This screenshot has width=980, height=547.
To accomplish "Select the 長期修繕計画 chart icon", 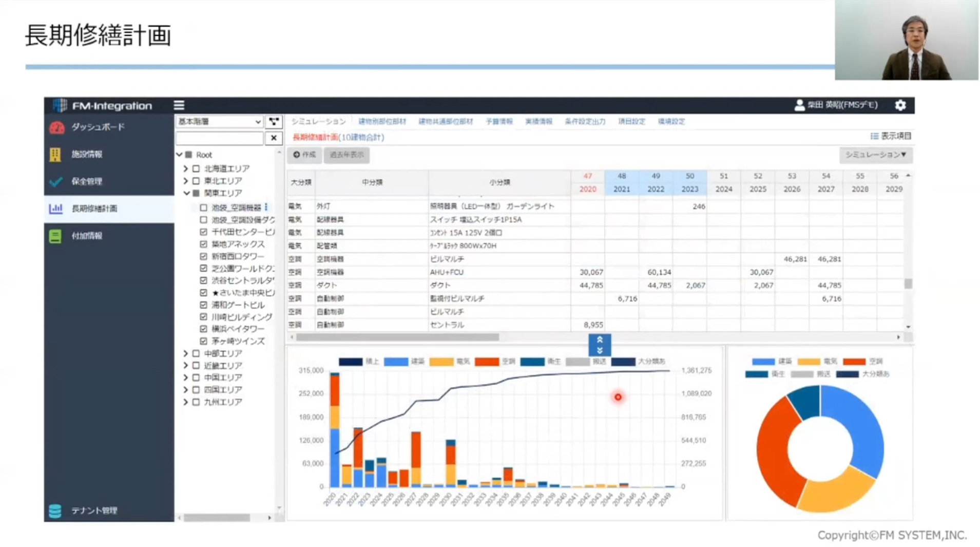I will click(x=55, y=209).
